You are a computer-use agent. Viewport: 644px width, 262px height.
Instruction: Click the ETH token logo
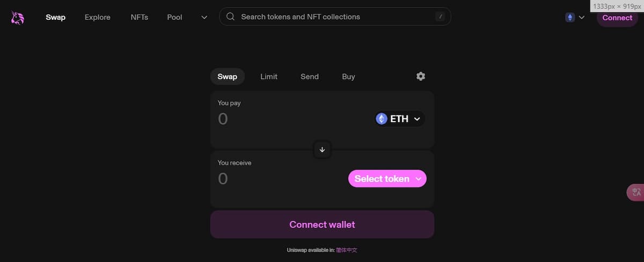(382, 119)
